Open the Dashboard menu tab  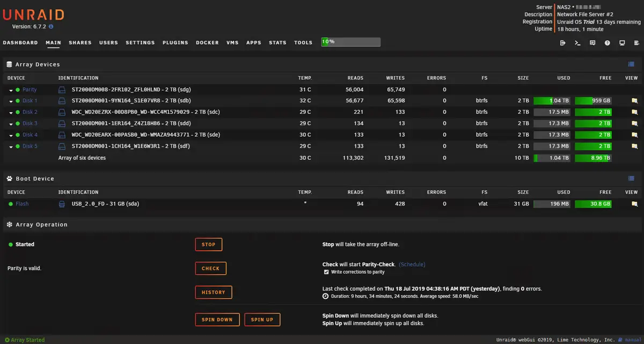[x=20, y=42]
